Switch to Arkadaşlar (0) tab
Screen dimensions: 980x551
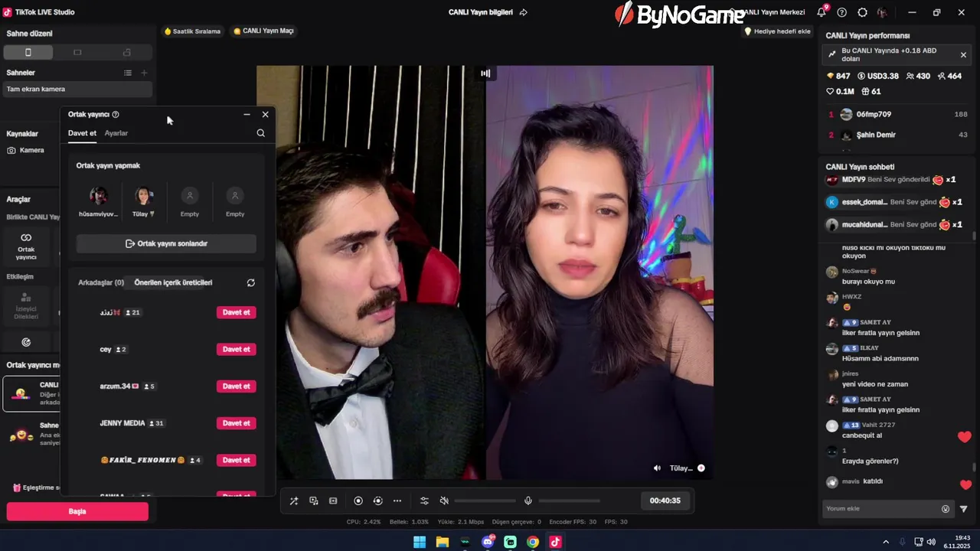(x=101, y=282)
